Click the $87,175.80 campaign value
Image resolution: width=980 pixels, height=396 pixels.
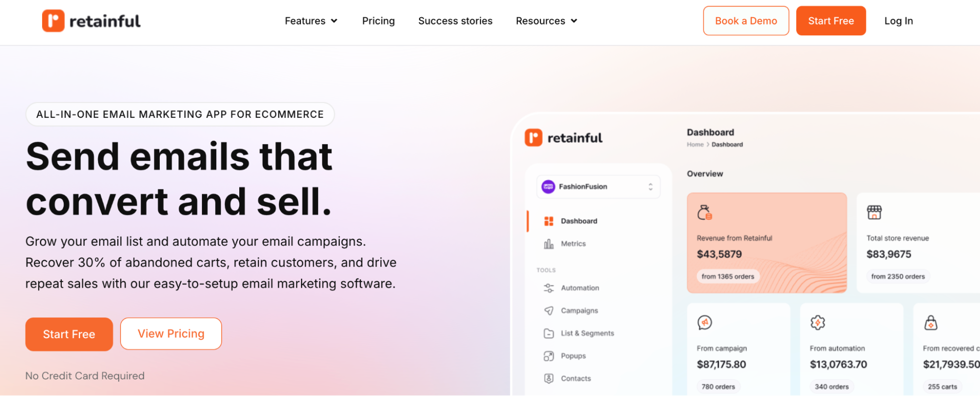click(721, 365)
